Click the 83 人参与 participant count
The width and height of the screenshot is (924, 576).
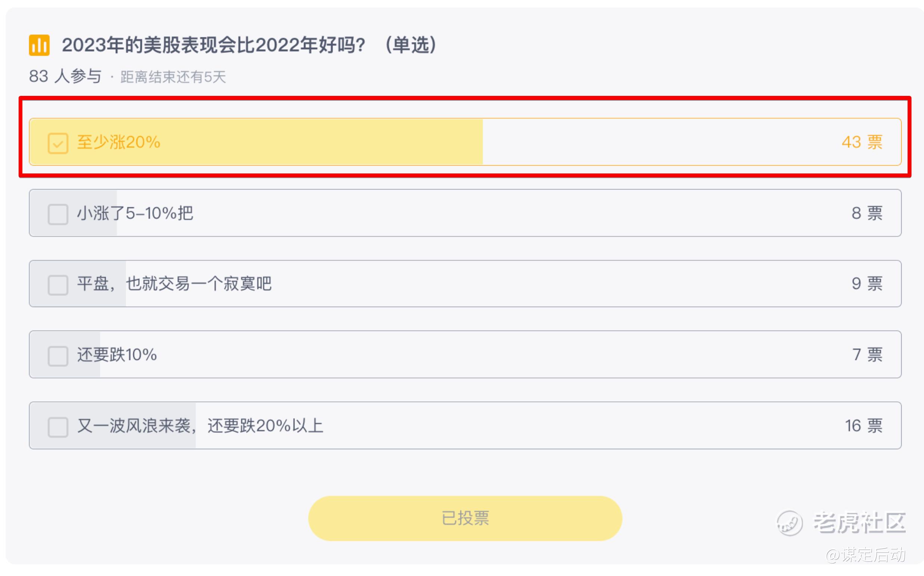point(66,76)
